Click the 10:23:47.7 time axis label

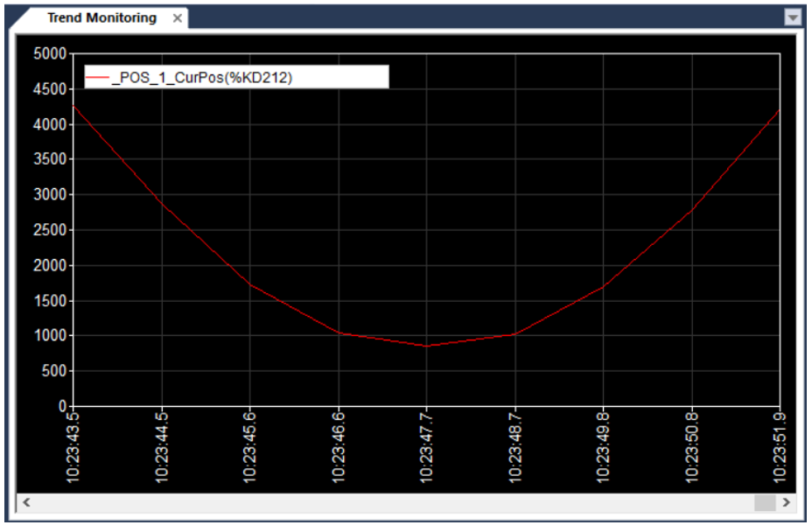(x=426, y=446)
